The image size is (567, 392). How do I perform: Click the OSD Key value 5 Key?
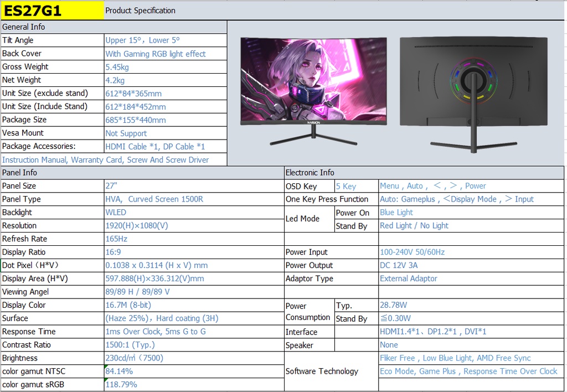coord(357,186)
